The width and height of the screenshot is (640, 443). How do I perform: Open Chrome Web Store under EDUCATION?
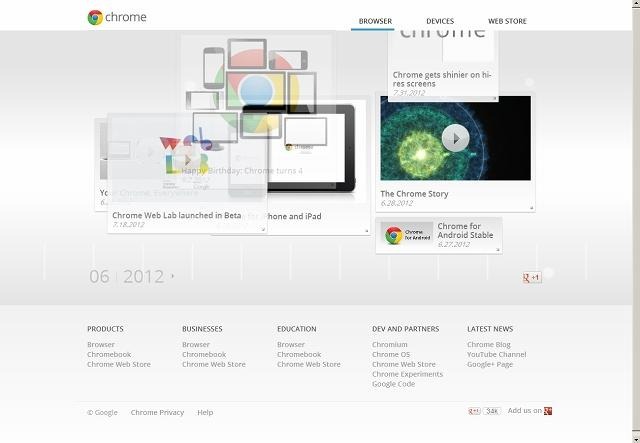[309, 364]
